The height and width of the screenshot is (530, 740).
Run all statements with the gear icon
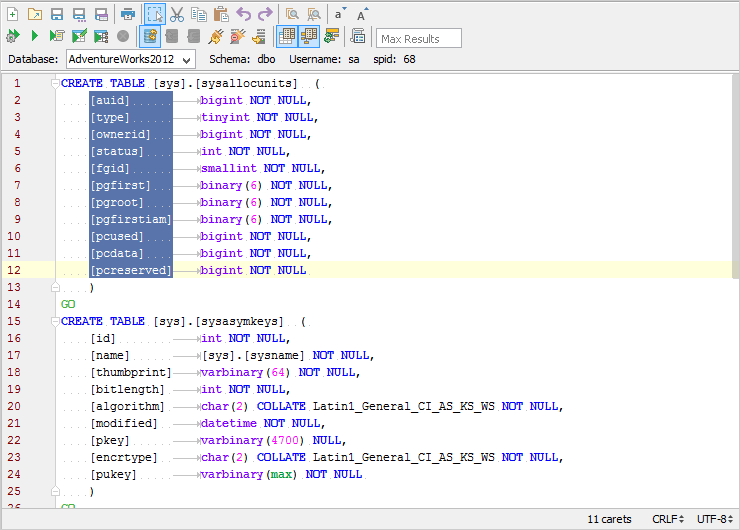pyautogui.click(x=13, y=36)
